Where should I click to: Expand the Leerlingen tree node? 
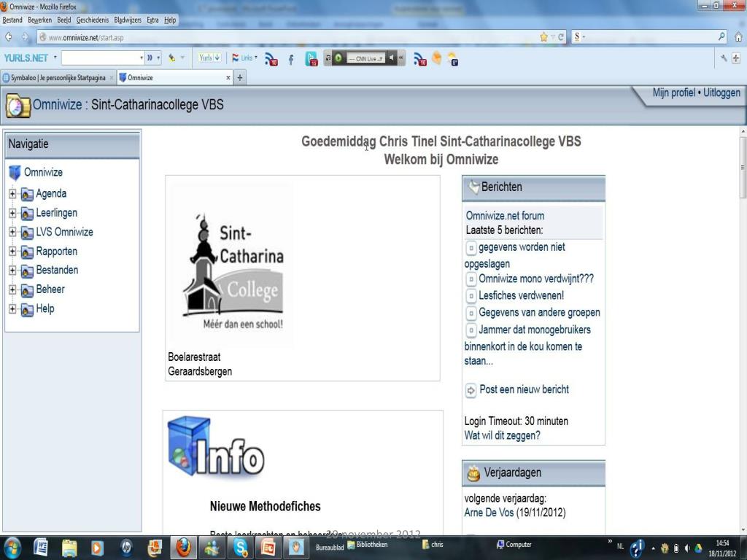[x=12, y=214]
